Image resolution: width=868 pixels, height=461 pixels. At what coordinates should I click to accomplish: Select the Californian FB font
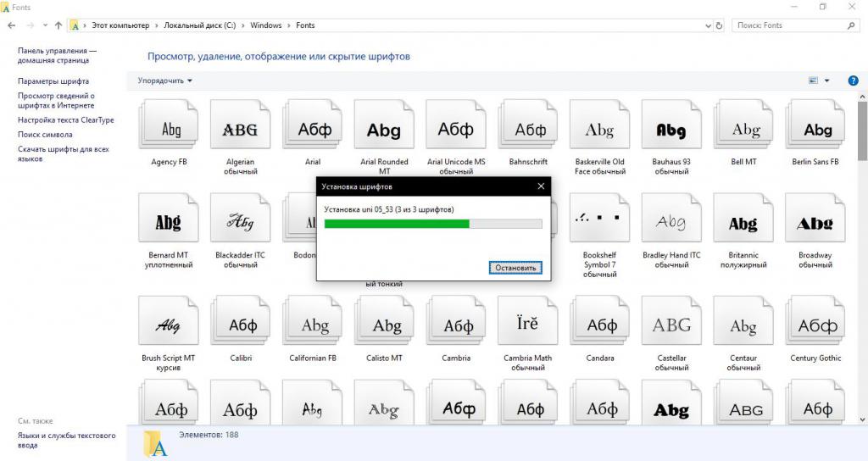(312, 321)
